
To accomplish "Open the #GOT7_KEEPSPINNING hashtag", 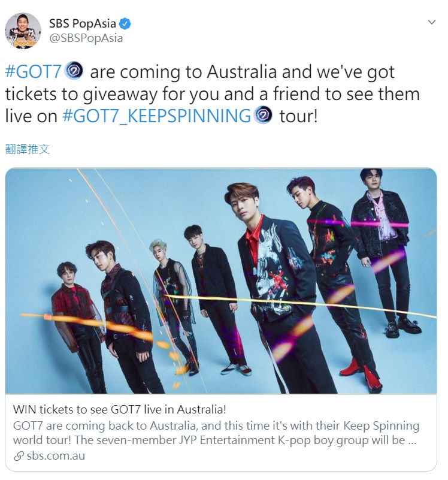I will [x=156, y=116].
